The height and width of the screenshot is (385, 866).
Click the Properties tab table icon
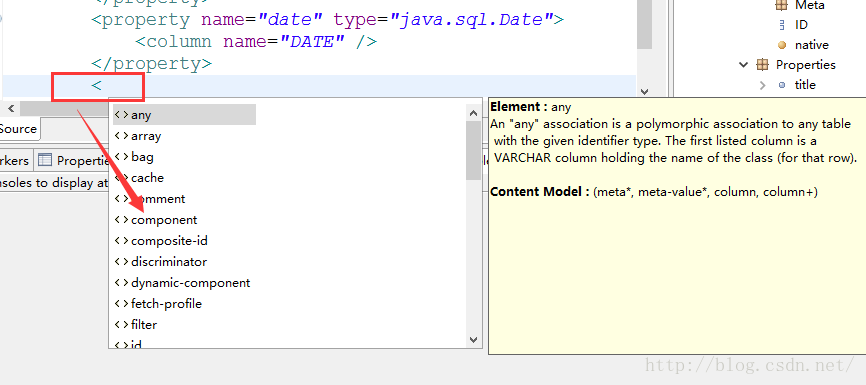45,160
